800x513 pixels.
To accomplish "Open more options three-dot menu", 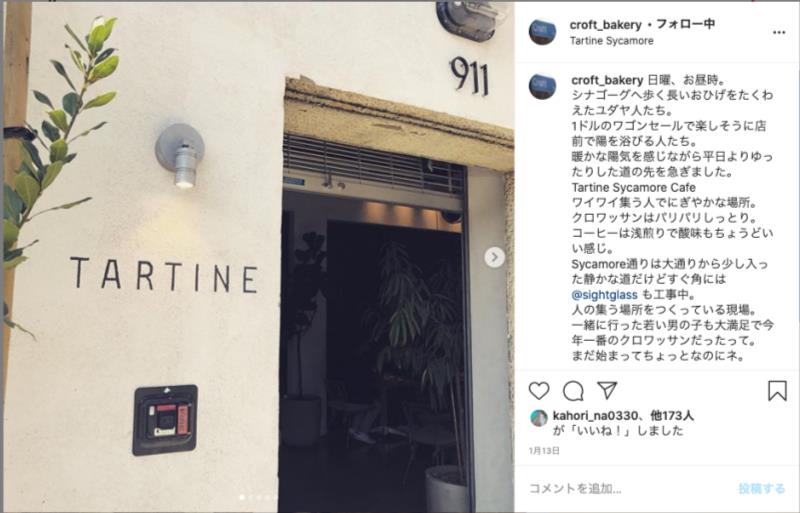I will coord(779,32).
